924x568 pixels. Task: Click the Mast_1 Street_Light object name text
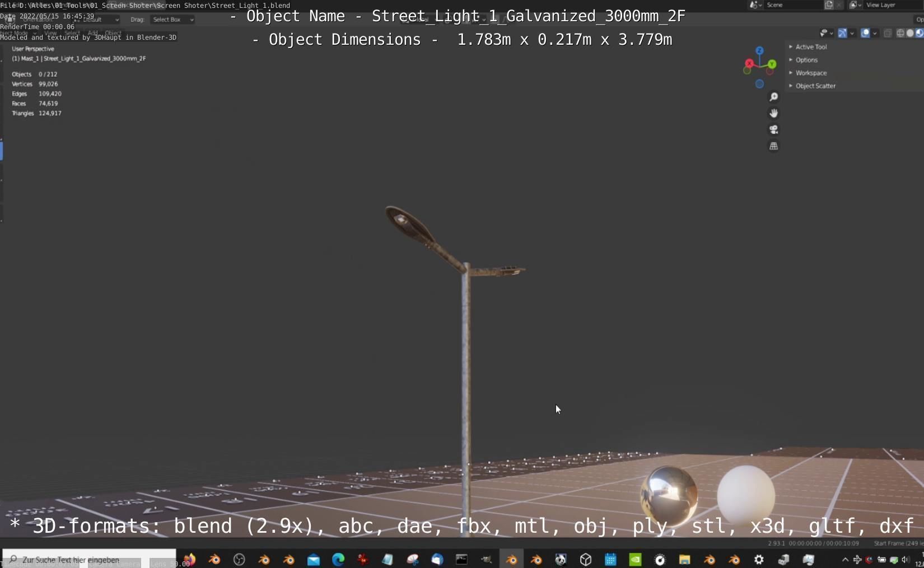(x=79, y=58)
